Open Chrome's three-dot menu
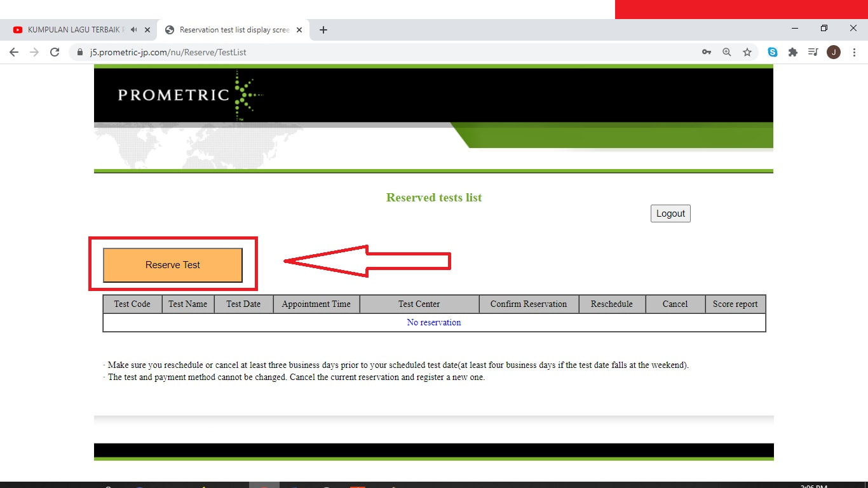The image size is (868, 488). point(854,52)
